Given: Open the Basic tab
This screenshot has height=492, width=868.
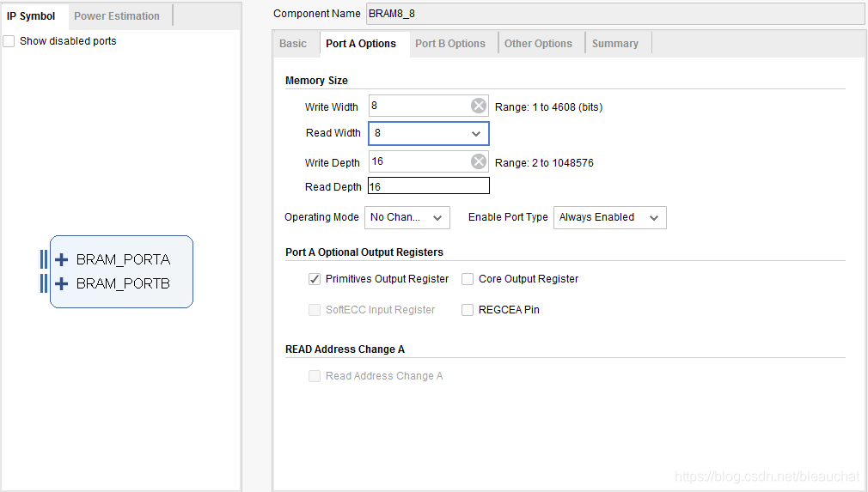Looking at the screenshot, I should [x=293, y=44].
